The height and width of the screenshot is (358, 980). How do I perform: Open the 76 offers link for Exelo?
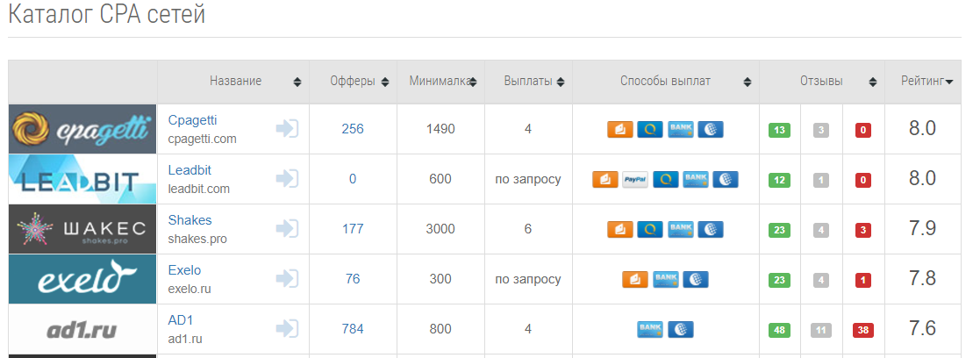353,279
